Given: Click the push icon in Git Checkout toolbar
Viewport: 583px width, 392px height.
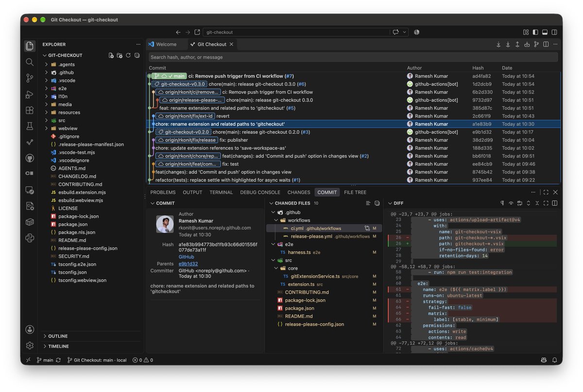Looking at the screenshot, I should point(517,44).
